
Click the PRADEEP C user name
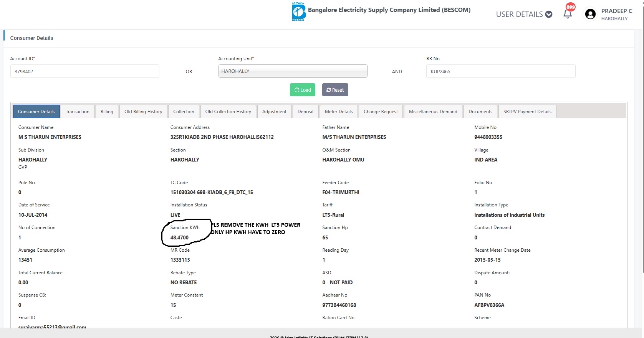(617, 11)
